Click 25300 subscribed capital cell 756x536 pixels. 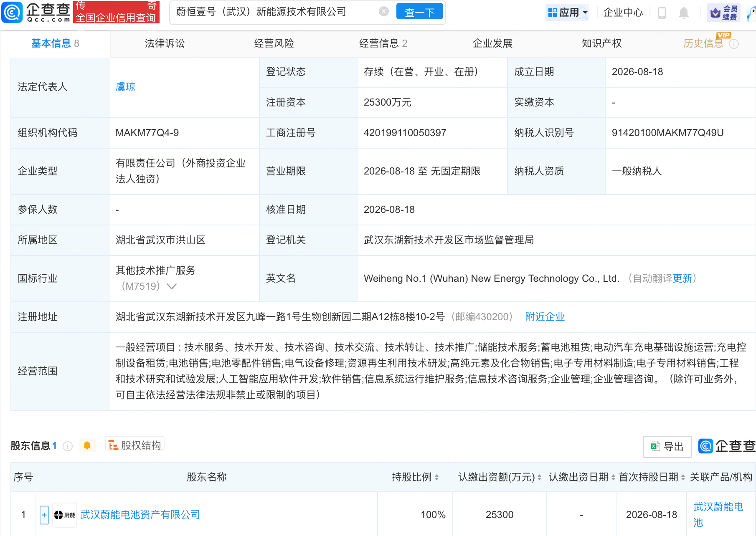click(500, 515)
